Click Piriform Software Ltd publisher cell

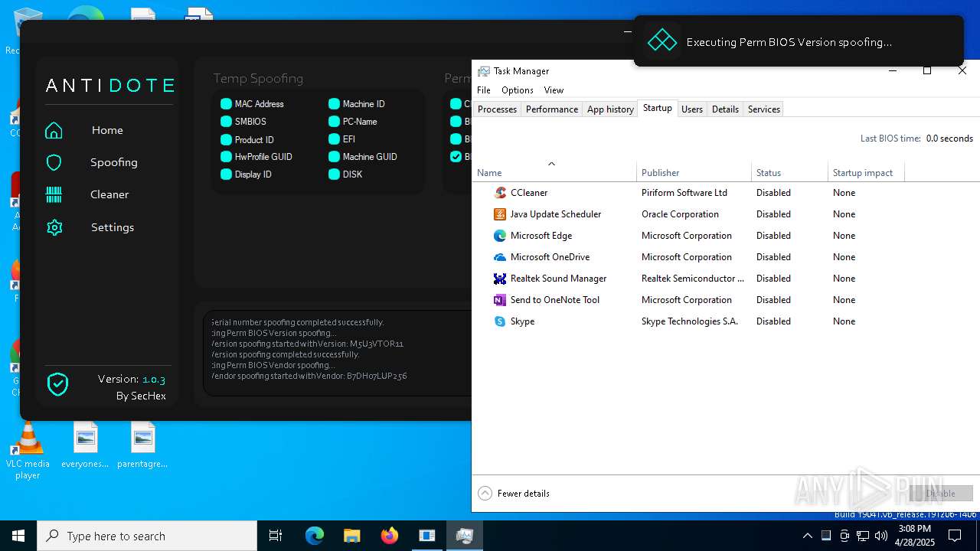tap(684, 193)
